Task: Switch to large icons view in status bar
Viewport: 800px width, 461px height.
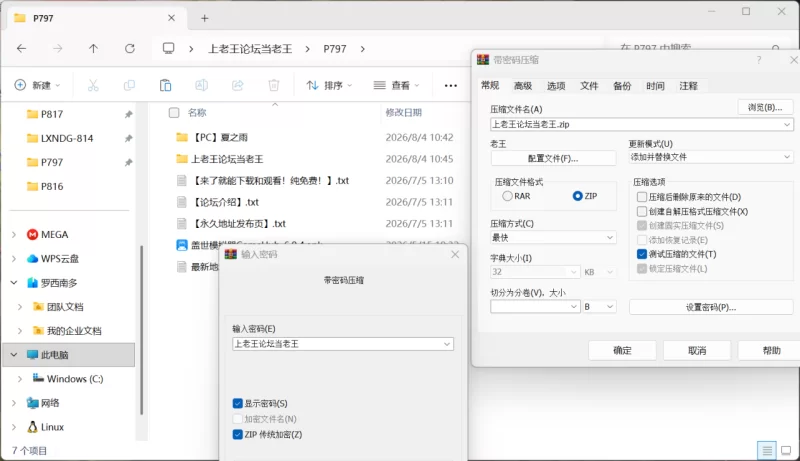Action: tap(786, 450)
